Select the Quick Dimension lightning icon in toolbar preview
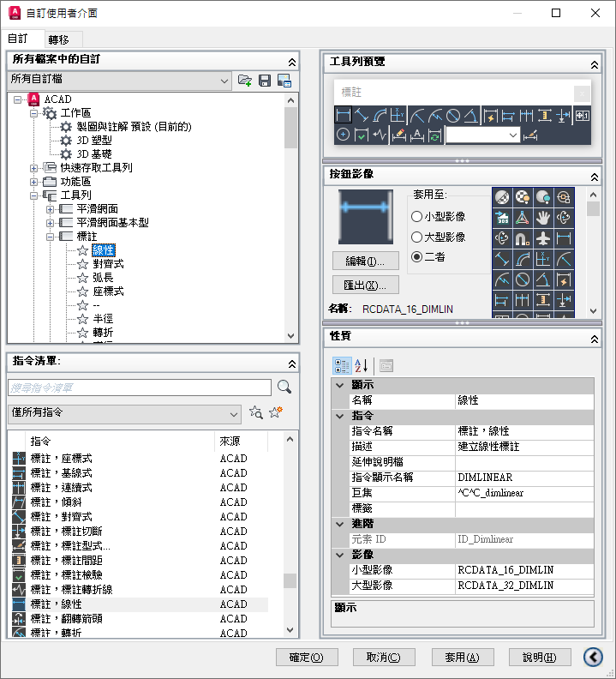This screenshot has width=616, height=679. pos(490,115)
